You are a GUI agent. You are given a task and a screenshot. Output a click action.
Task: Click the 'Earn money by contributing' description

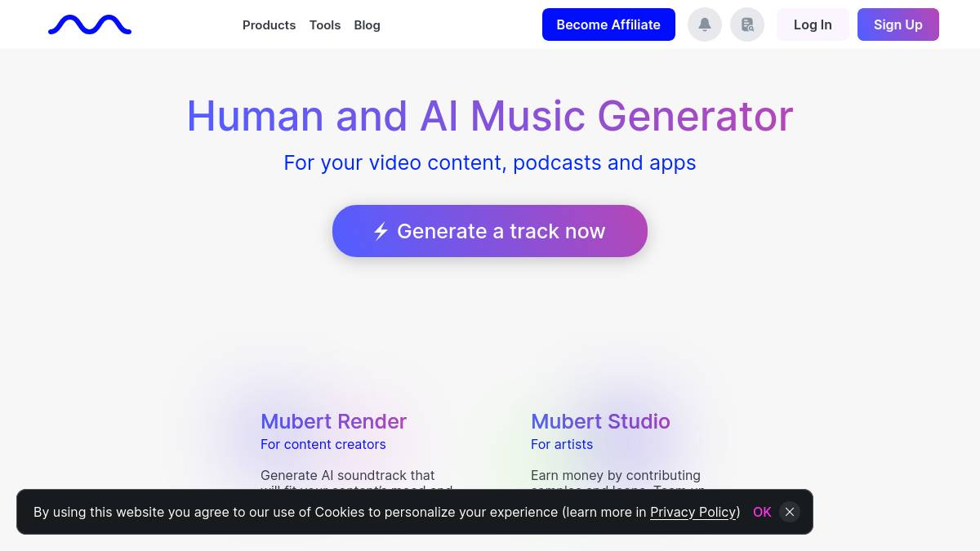tap(615, 475)
